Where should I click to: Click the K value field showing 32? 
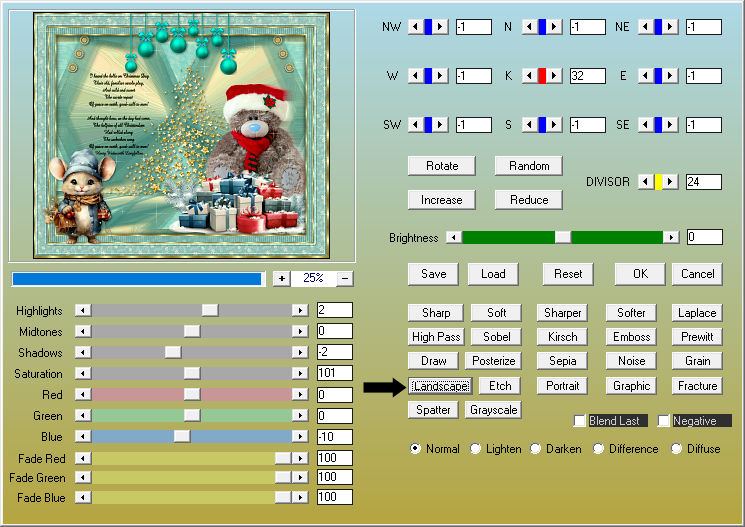click(588, 76)
